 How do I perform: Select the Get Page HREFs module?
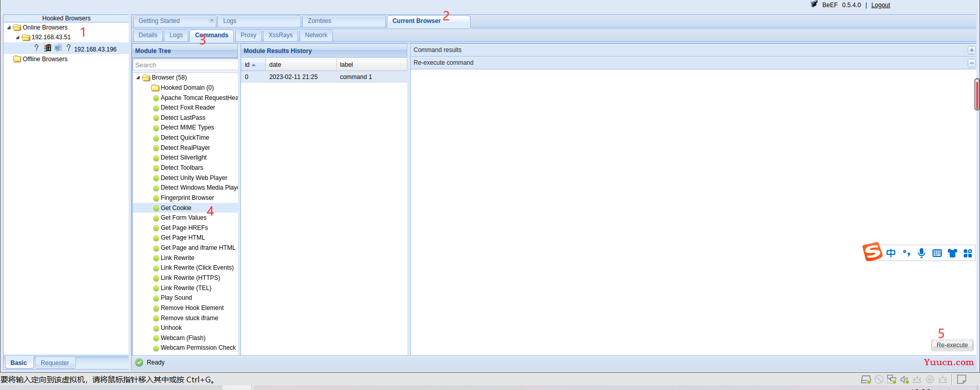pyautogui.click(x=184, y=228)
